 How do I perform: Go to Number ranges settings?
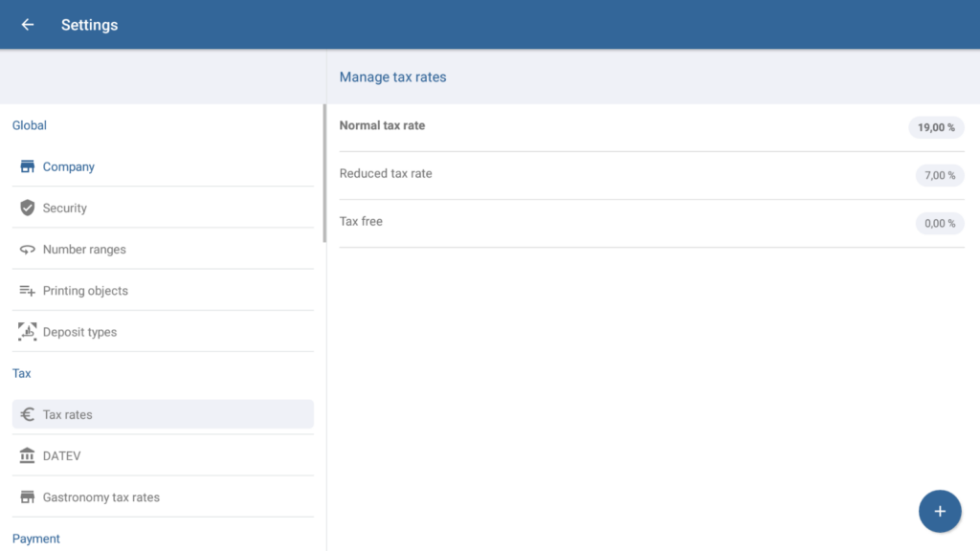(84, 250)
